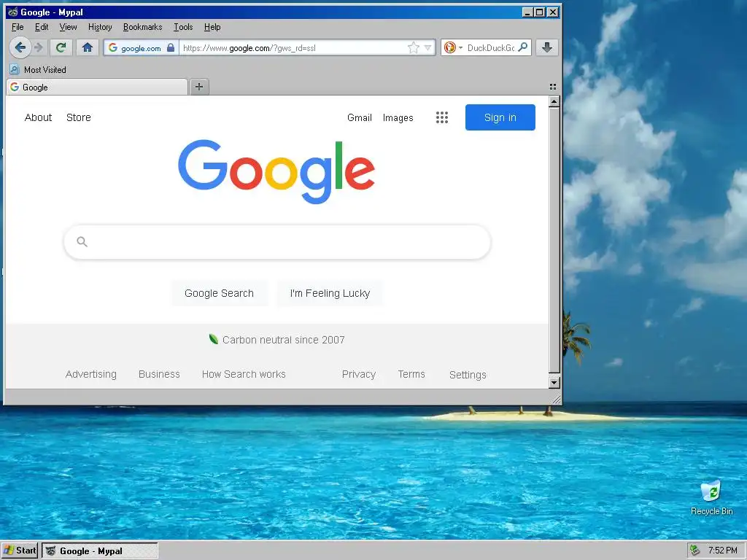Click the padlock site security icon
The width and height of the screenshot is (747, 560).
click(171, 47)
